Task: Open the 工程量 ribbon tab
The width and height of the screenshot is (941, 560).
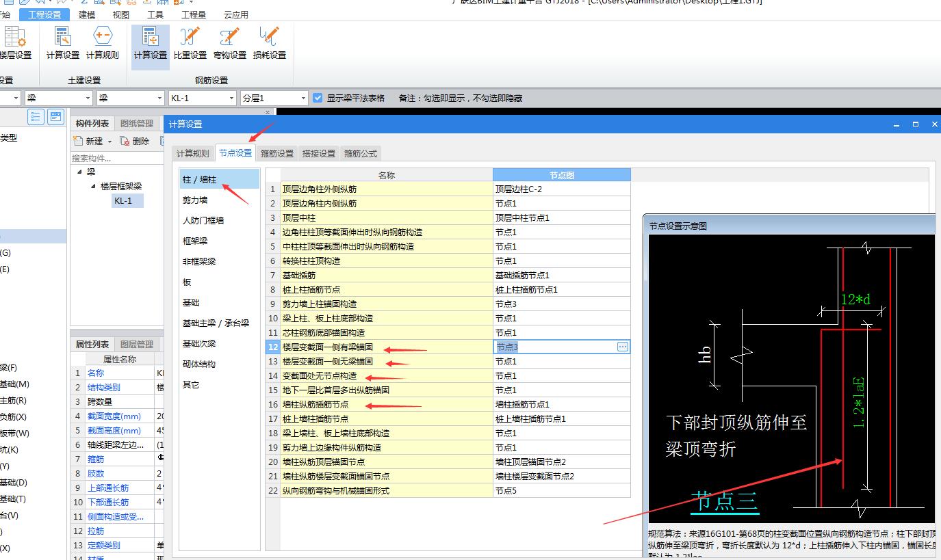Action: 194,14
